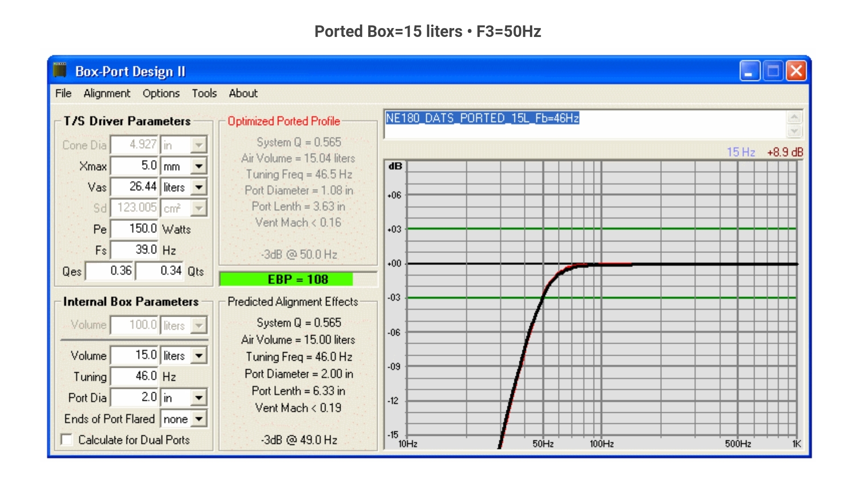Click the Sd field 123.005

pos(134,208)
